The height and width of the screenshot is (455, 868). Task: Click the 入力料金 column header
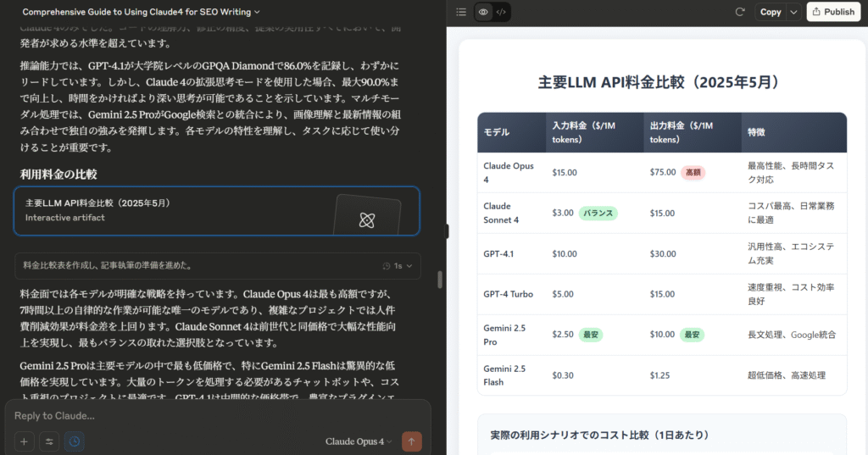[x=594, y=132]
